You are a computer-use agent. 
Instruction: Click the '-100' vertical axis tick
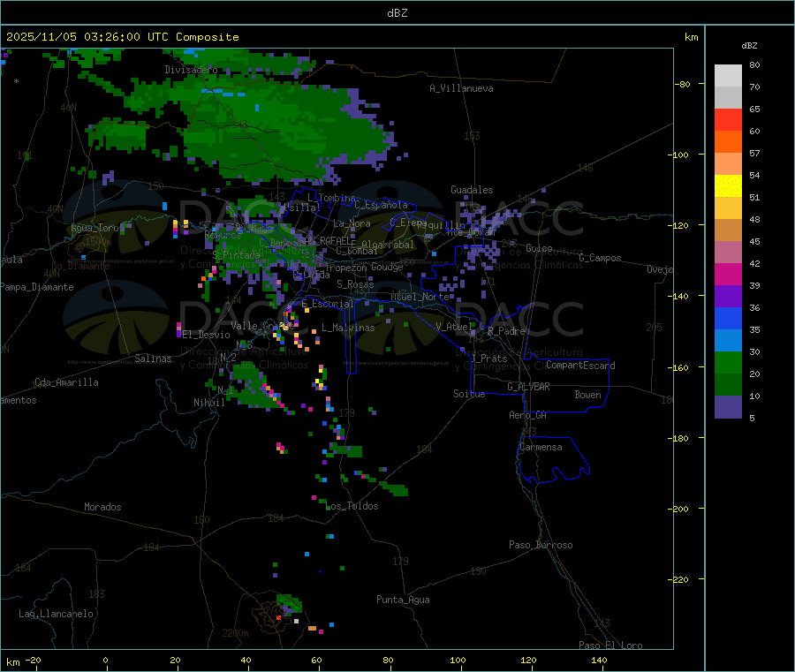[x=678, y=155]
